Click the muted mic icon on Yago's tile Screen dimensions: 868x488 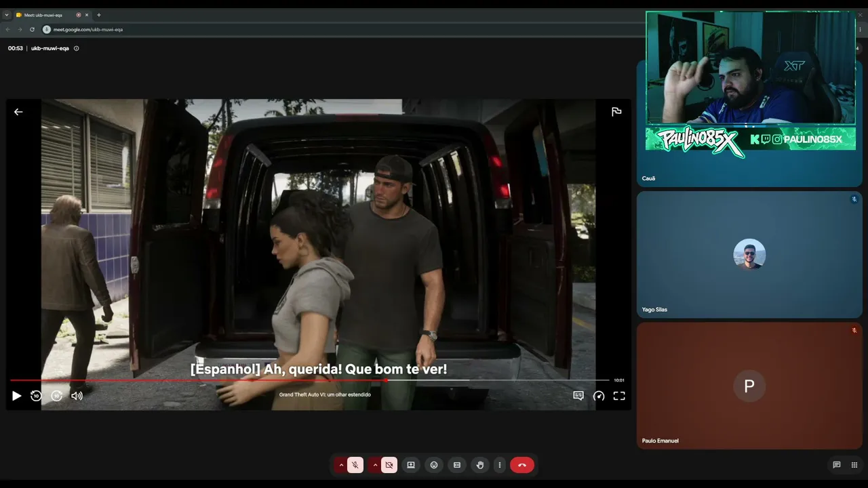(854, 199)
